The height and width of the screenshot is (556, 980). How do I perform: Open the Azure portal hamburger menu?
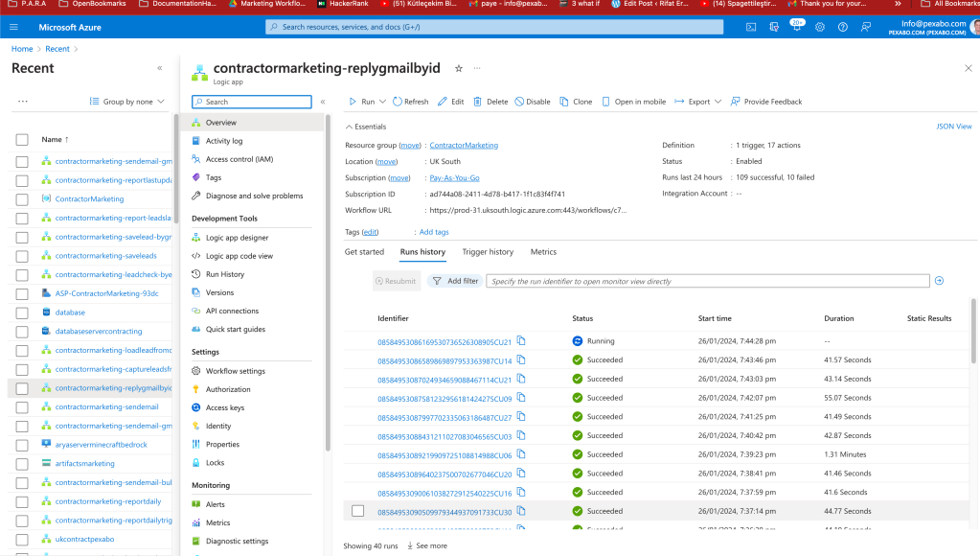13,27
